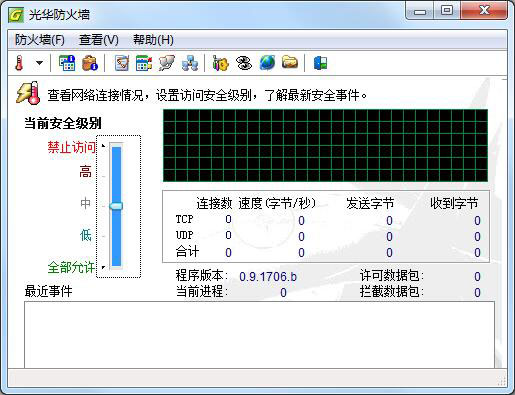Click the 当前进程 label
The width and height of the screenshot is (515, 395).
click(202, 292)
